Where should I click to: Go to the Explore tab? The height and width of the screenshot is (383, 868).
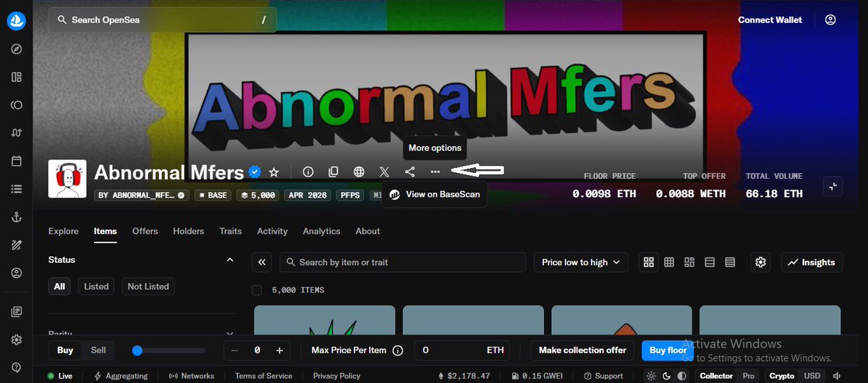tap(64, 231)
